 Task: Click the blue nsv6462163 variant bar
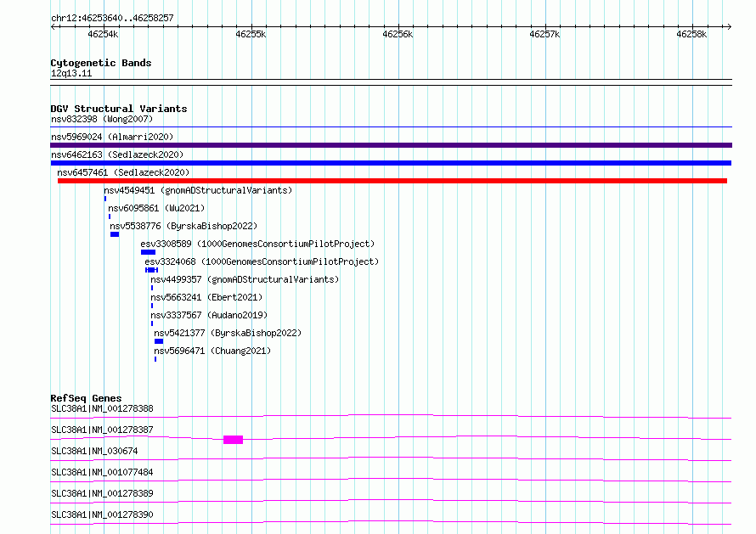pyautogui.click(x=391, y=163)
